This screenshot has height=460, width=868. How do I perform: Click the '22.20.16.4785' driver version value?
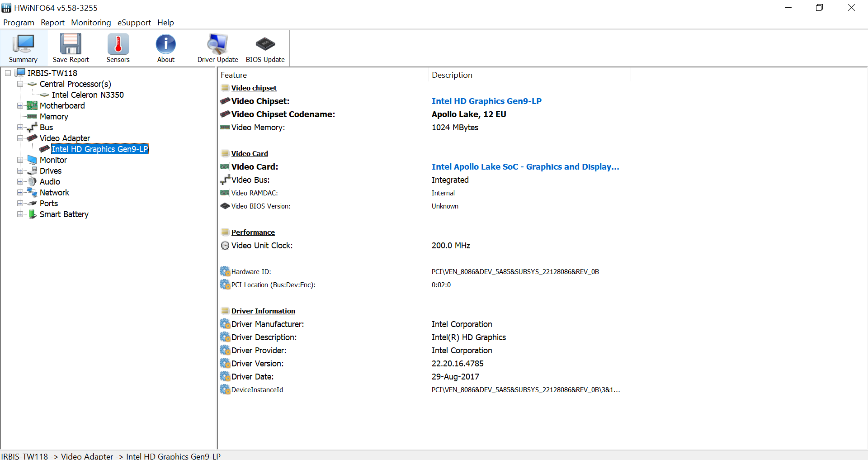(x=458, y=364)
